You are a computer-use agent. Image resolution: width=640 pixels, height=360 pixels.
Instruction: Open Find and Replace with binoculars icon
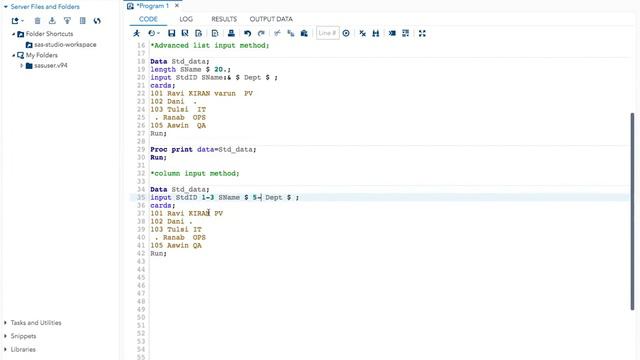tap(376, 33)
